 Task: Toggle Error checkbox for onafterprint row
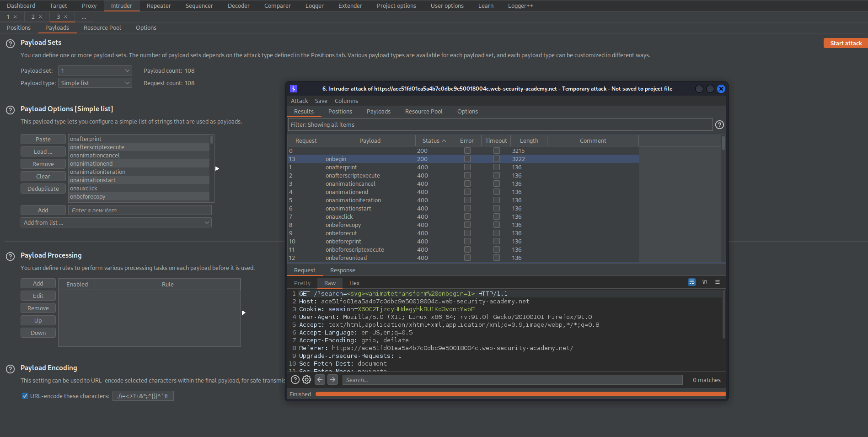coord(467,167)
